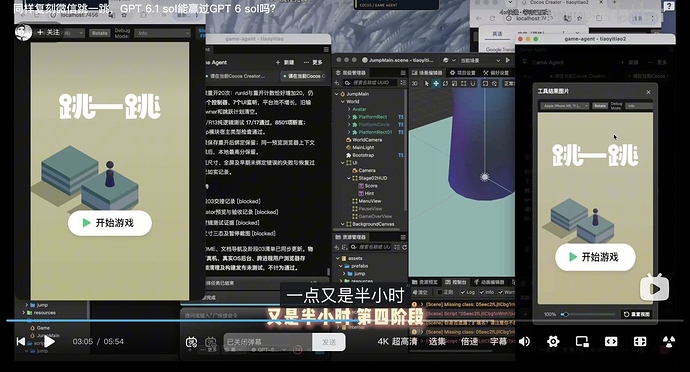The image size is (690, 372).
Task: Click the video progress bar
Action: point(345,320)
